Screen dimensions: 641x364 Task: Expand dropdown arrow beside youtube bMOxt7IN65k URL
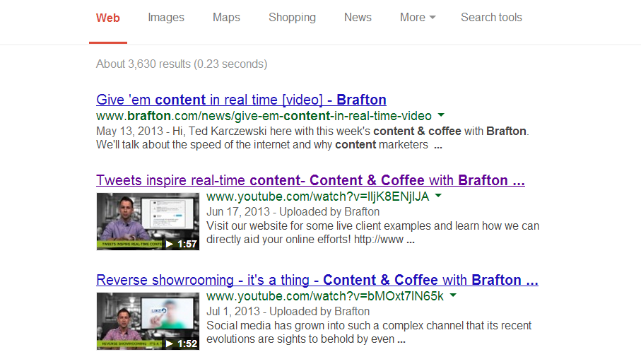[453, 295]
